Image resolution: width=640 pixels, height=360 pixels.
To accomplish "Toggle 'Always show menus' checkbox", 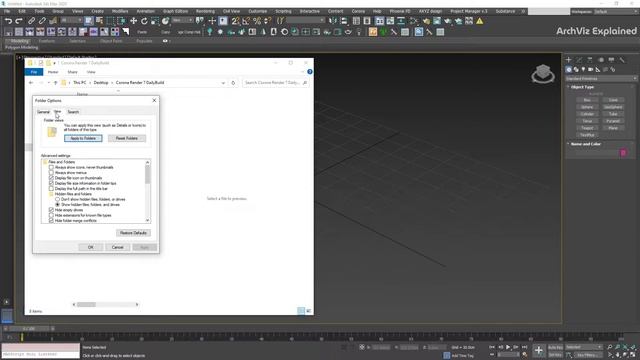I will (51, 173).
